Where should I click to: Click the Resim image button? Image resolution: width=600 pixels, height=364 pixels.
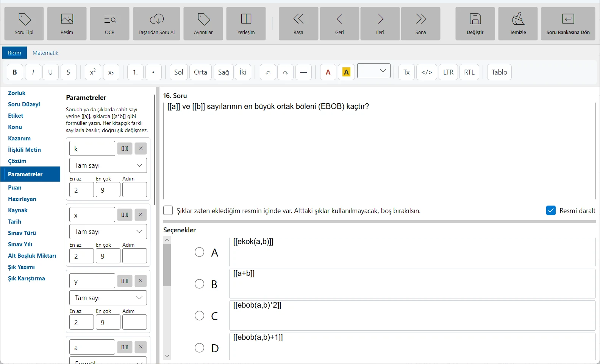pyautogui.click(x=67, y=23)
